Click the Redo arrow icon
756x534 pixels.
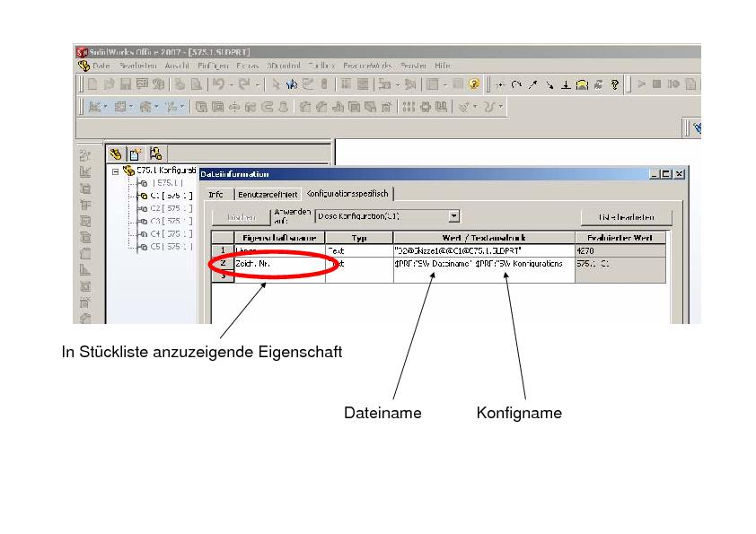click(x=244, y=84)
